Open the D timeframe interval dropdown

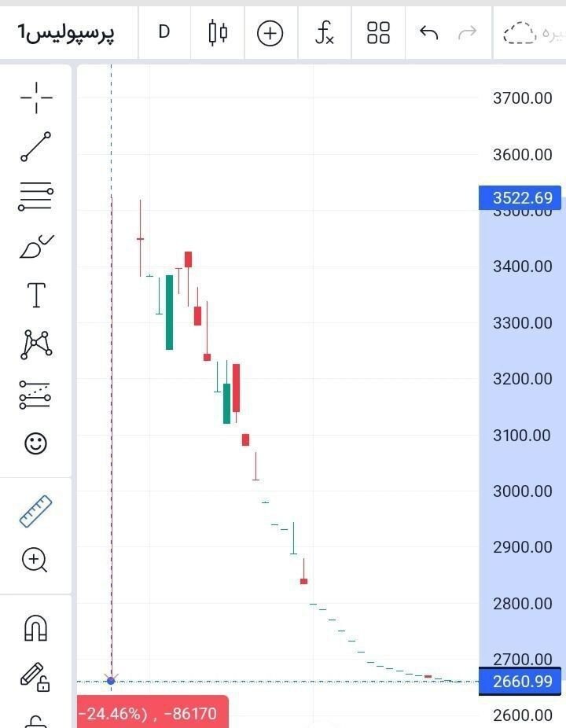164,33
